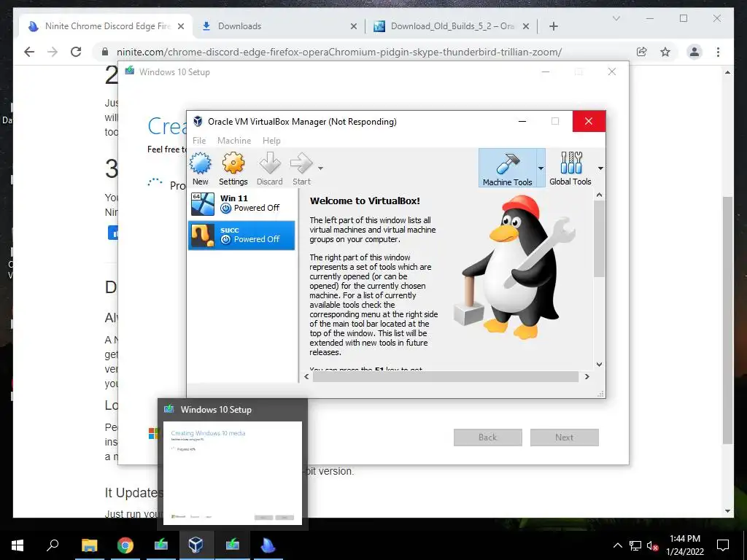This screenshot has height=560, width=747.
Task: Open the File menu in VirtualBox
Action: pyautogui.click(x=199, y=141)
